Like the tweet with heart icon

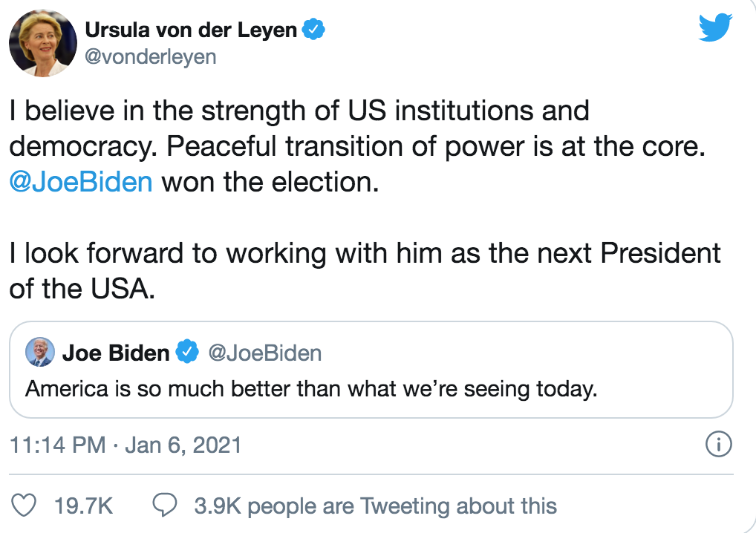24,506
